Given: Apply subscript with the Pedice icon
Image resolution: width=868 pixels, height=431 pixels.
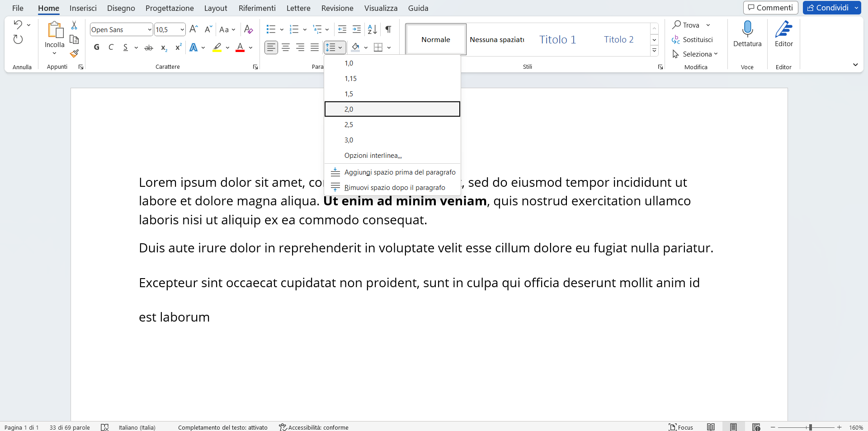Looking at the screenshot, I should click(x=163, y=47).
